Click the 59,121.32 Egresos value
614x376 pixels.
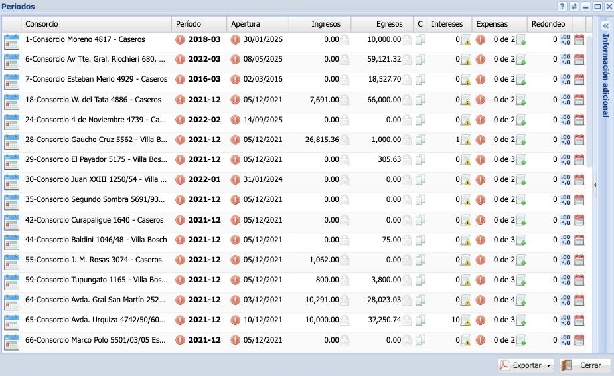click(384, 59)
